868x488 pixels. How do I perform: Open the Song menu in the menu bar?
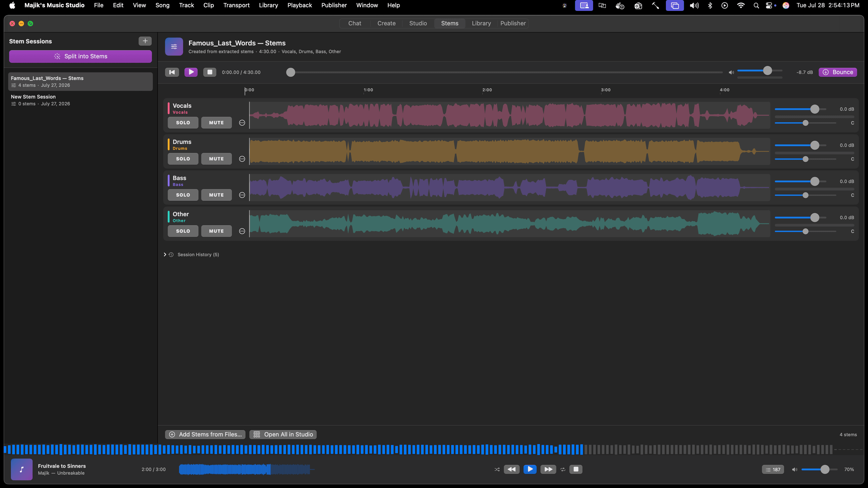[162, 5]
